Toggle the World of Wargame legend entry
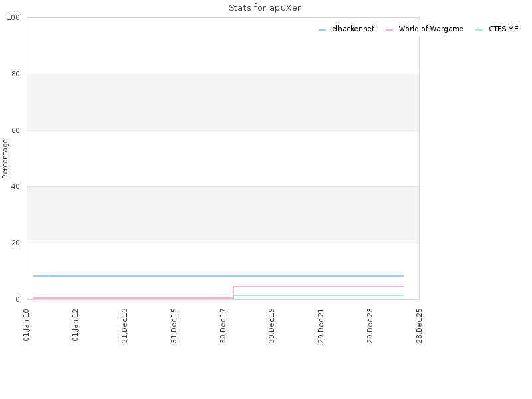Image resolution: width=532 pixels, height=399 pixels. pyautogui.click(x=424, y=29)
